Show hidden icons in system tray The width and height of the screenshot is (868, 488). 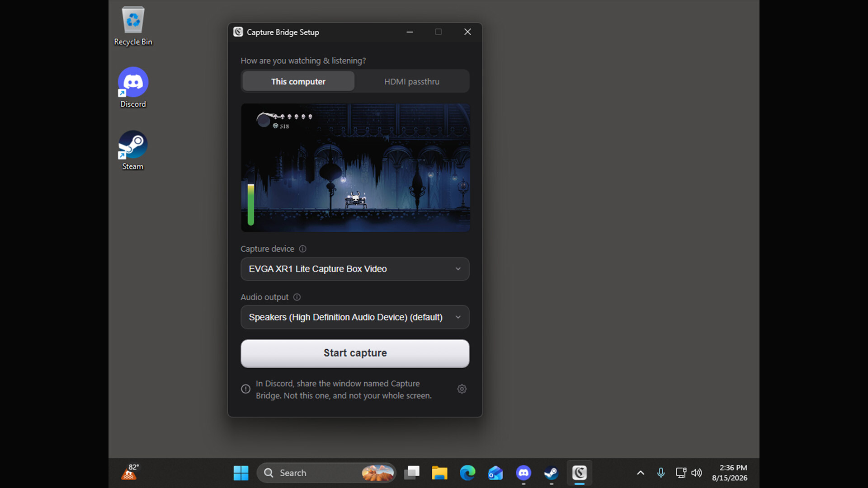[x=641, y=473]
